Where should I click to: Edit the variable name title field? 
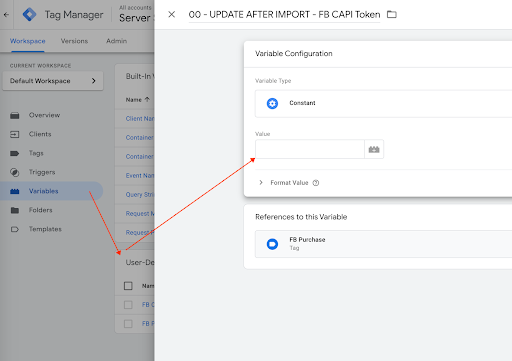284,15
